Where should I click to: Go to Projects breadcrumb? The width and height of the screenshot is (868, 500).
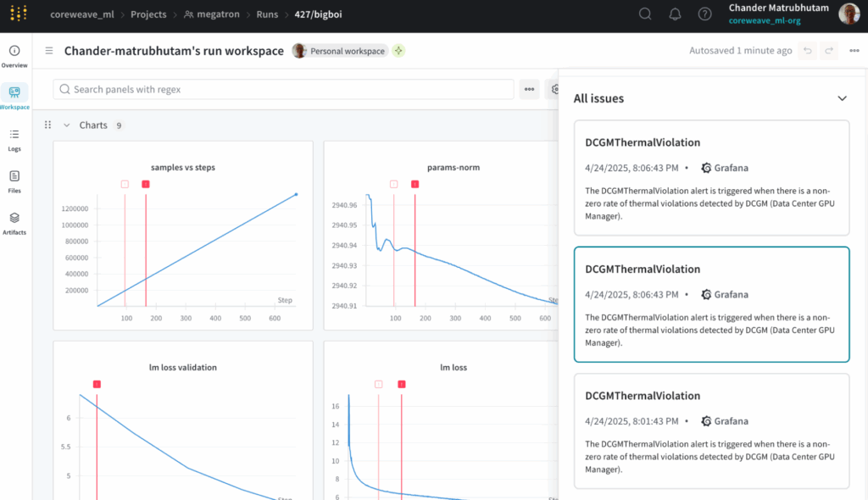tap(148, 14)
